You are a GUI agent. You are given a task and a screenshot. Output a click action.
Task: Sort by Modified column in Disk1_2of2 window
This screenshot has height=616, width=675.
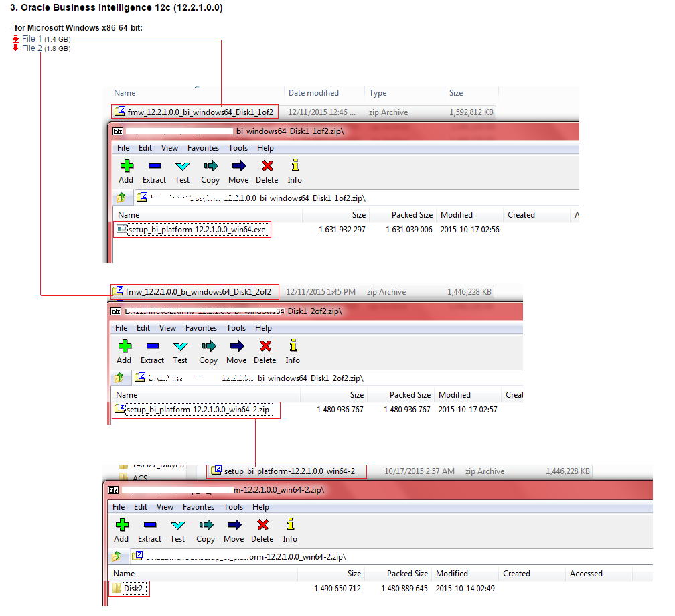tap(455, 395)
